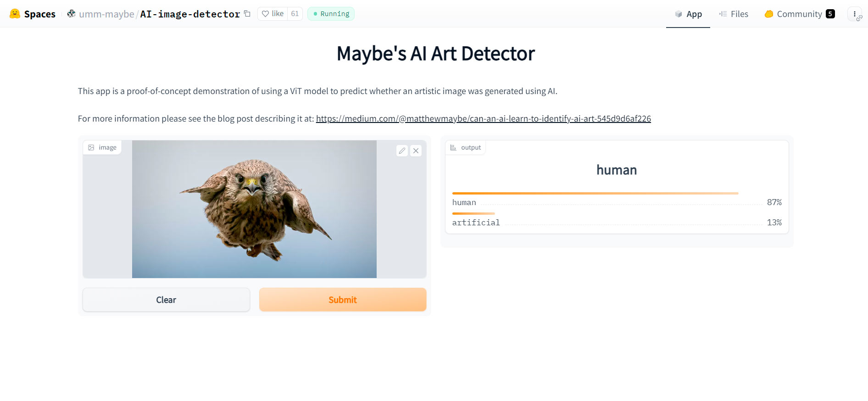Open the Medium blog post link
The image size is (868, 401).
[x=484, y=119]
